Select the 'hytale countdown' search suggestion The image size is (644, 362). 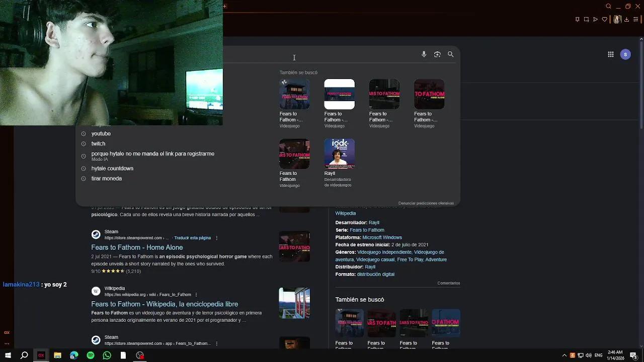(112, 168)
